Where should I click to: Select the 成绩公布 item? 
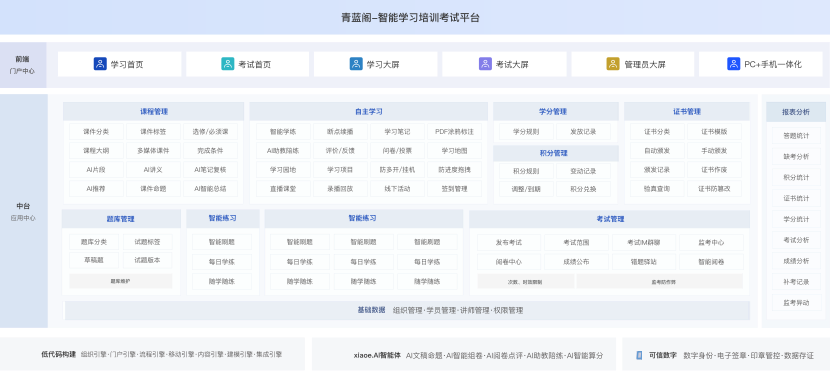click(x=576, y=261)
